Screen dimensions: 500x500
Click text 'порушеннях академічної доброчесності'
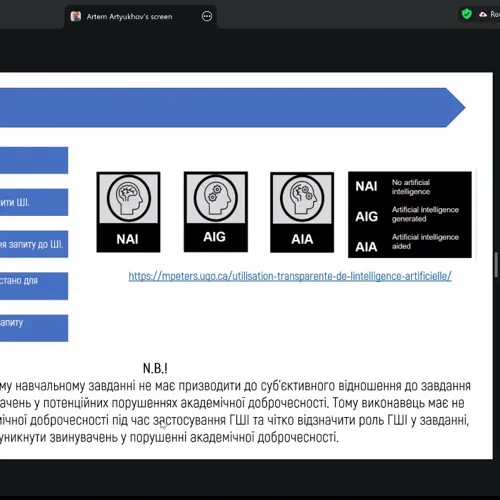coord(219,403)
